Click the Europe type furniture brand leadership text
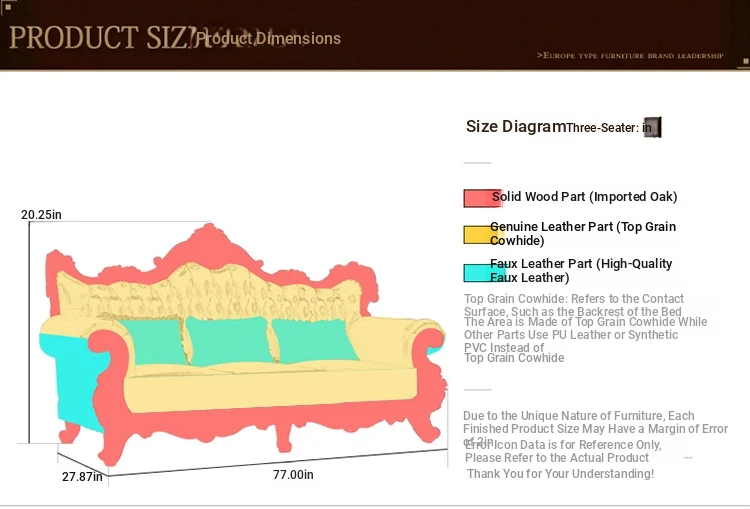 [x=629, y=56]
